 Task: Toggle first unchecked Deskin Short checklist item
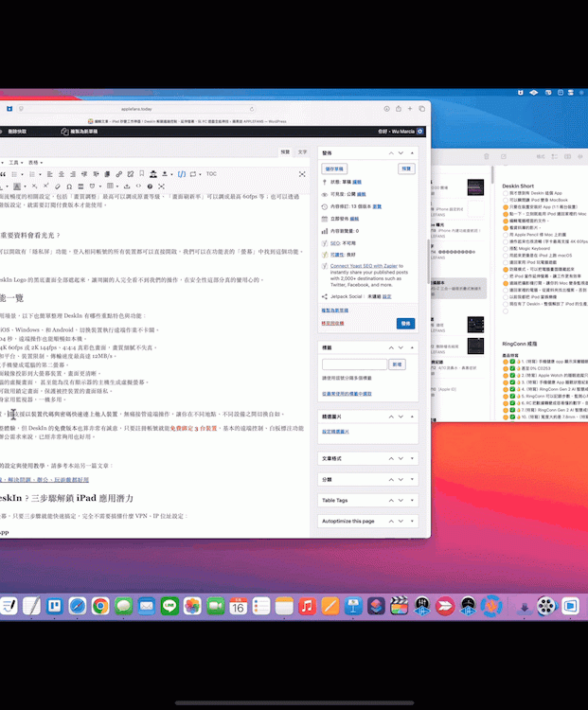[506, 194]
